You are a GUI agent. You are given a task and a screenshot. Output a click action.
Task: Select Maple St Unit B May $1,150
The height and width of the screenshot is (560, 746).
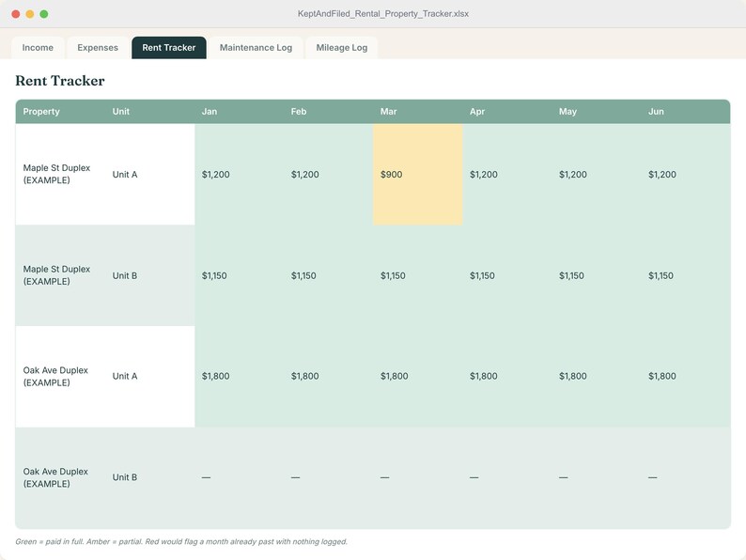pyautogui.click(x=597, y=275)
